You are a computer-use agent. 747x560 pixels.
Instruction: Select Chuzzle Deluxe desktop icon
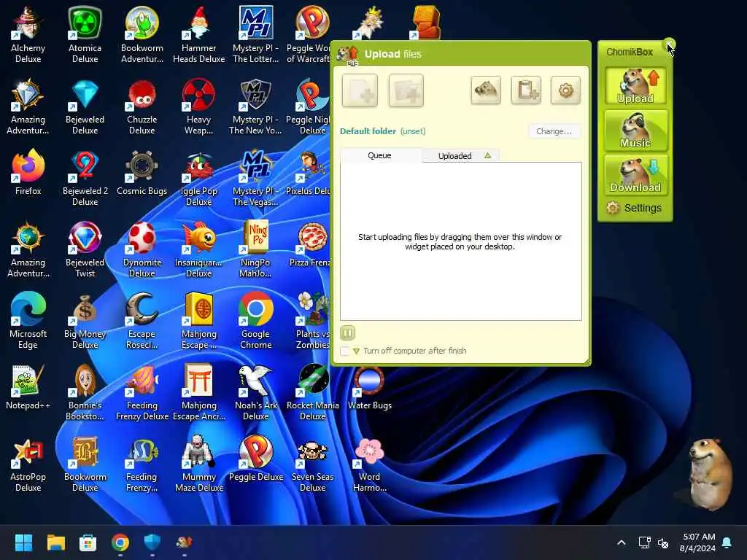[142, 106]
